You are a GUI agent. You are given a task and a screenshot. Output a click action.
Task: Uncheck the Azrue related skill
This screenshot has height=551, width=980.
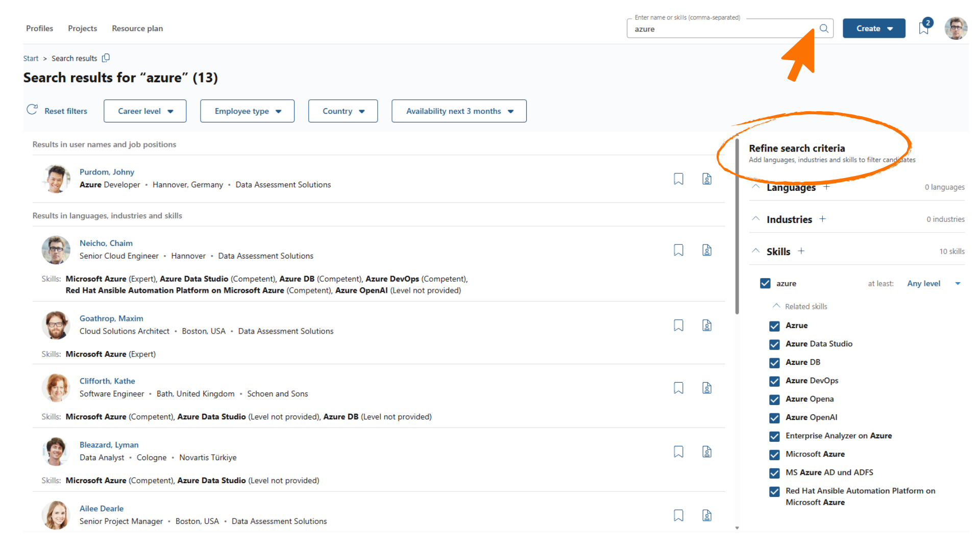point(774,326)
